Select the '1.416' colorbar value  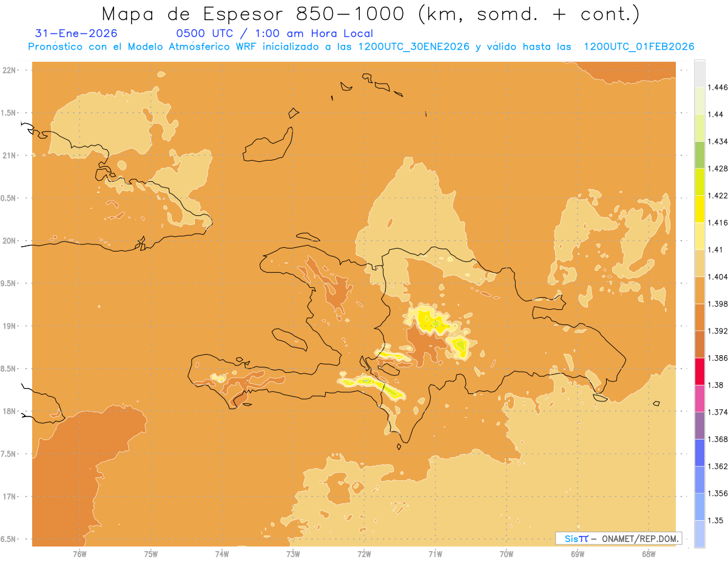coord(719,222)
